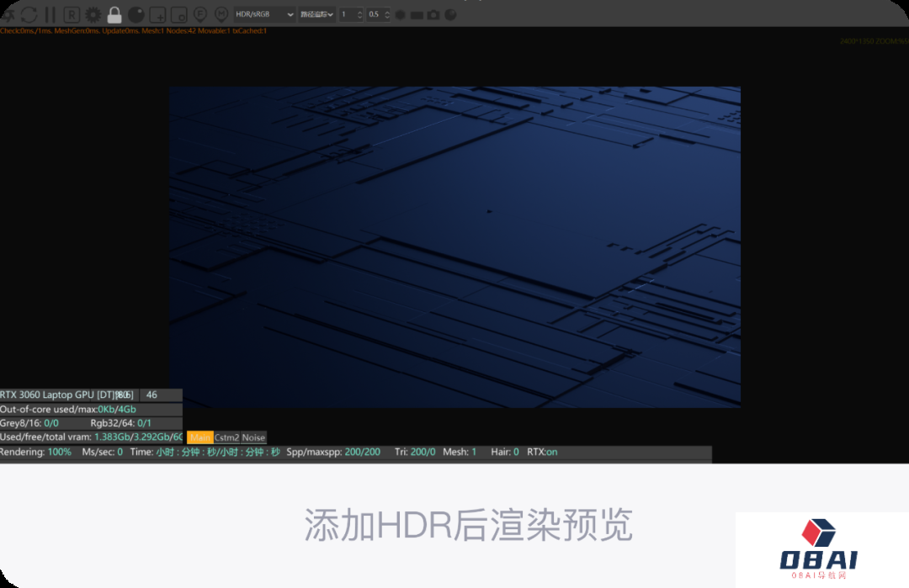Image resolution: width=909 pixels, height=588 pixels.
Task: Switch to the Noise pass tab
Action: coord(253,437)
